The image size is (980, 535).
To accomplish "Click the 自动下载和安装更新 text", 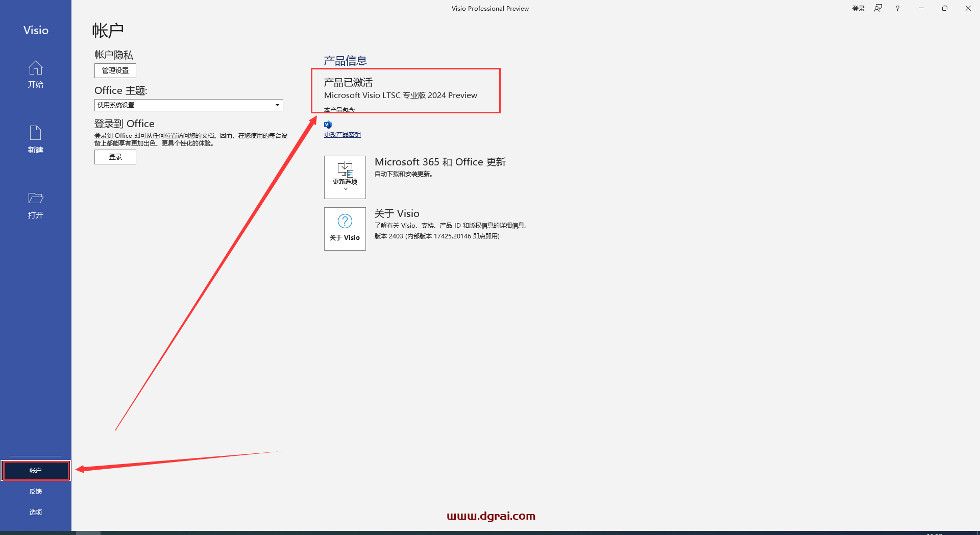I will (404, 174).
